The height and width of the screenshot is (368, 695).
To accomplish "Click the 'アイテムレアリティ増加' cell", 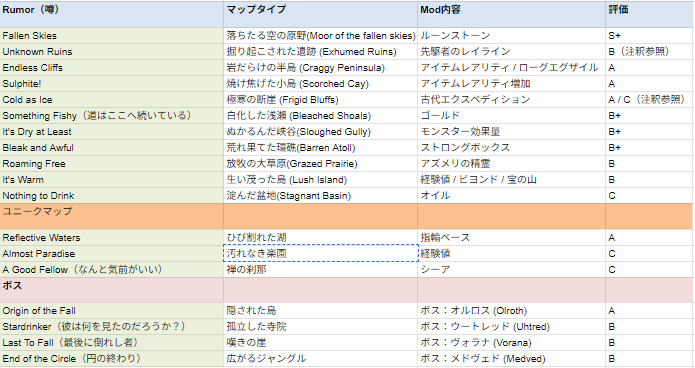I will [x=511, y=83].
